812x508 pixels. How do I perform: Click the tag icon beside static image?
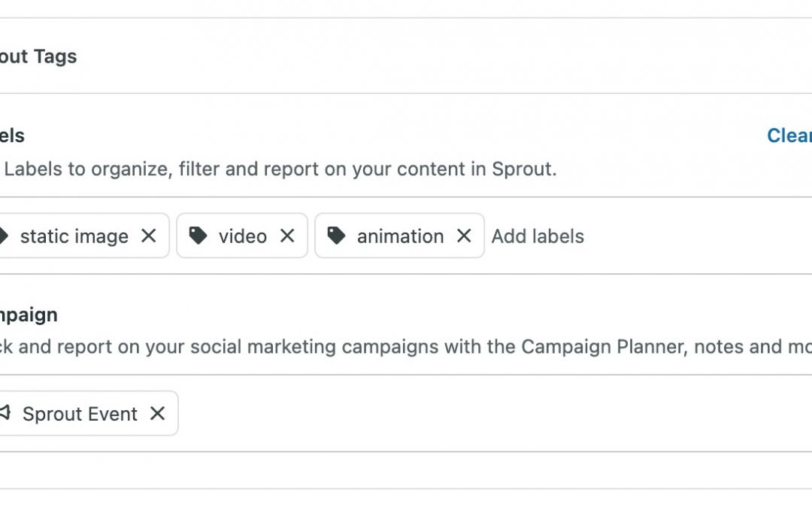click(4, 236)
